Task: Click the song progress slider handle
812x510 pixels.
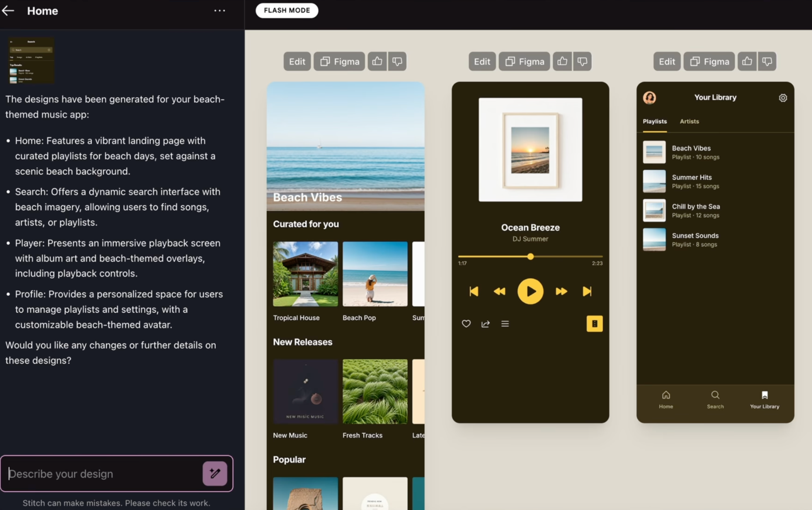Action: 531,257
